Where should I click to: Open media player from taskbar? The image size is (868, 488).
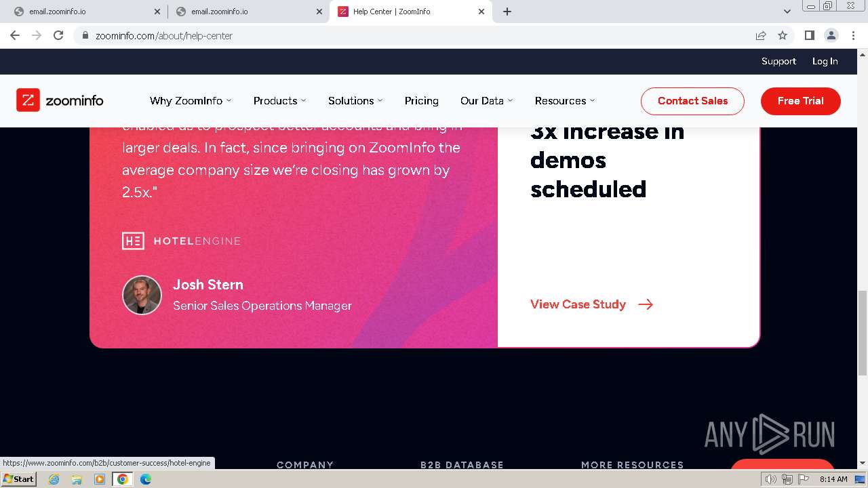[100, 479]
